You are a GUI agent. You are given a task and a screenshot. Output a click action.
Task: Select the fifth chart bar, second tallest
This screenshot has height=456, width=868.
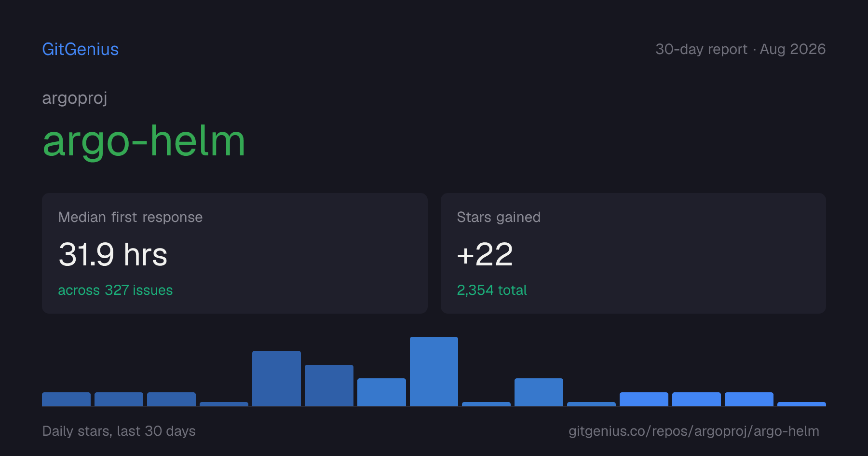(x=276, y=378)
